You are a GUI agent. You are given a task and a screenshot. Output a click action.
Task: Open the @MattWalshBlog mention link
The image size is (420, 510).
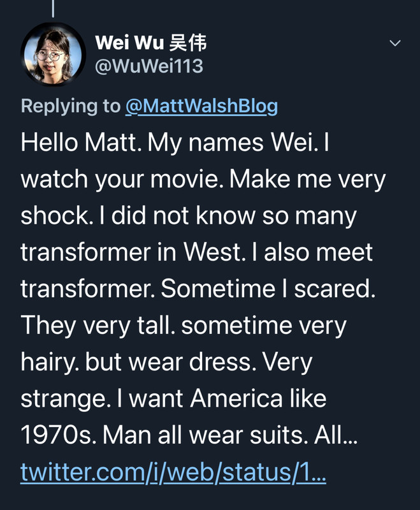(x=201, y=105)
